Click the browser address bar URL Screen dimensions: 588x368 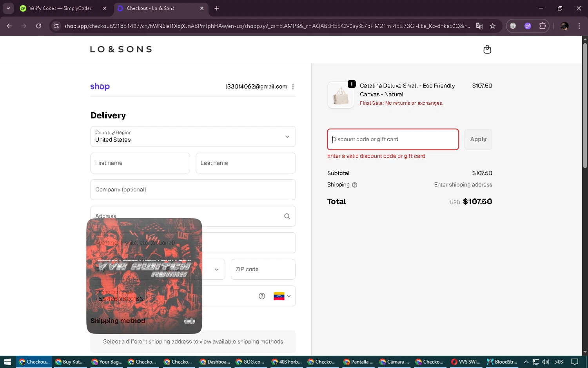point(267,26)
